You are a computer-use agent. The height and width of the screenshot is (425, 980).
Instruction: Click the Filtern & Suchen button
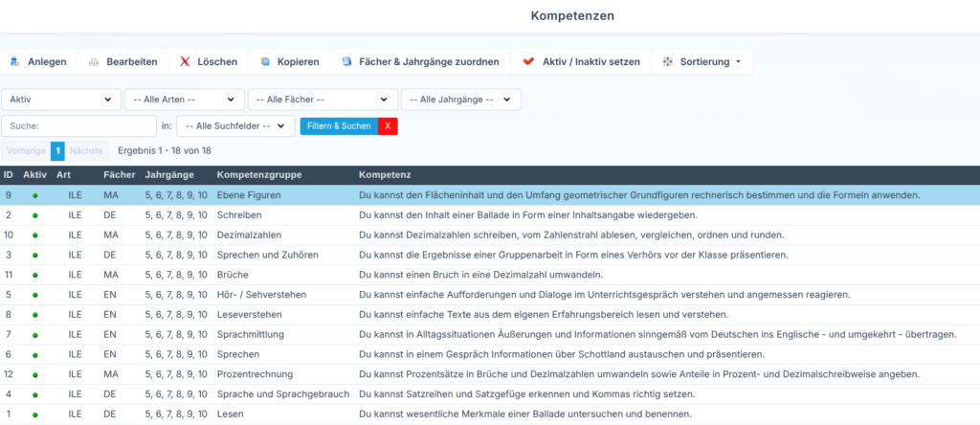(x=339, y=126)
